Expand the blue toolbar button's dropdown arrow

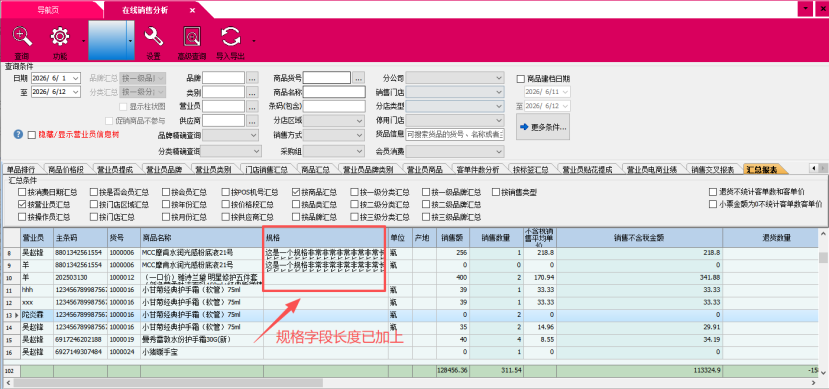coord(131,40)
